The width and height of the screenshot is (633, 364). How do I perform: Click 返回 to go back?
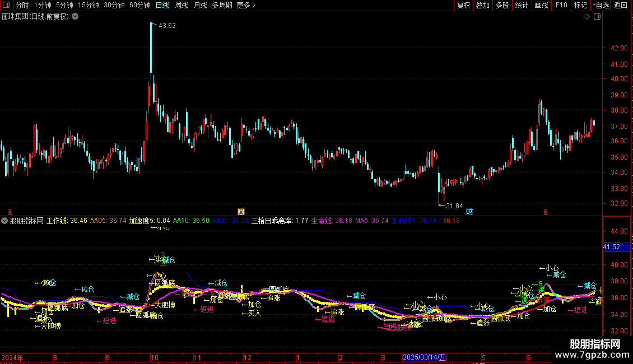pyautogui.click(x=621, y=5)
